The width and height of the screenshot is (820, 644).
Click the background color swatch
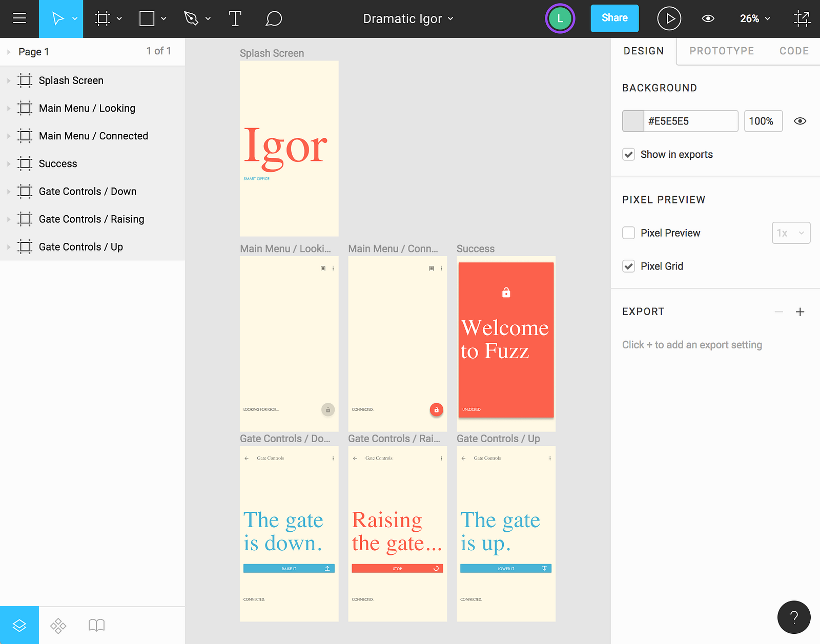pos(633,121)
